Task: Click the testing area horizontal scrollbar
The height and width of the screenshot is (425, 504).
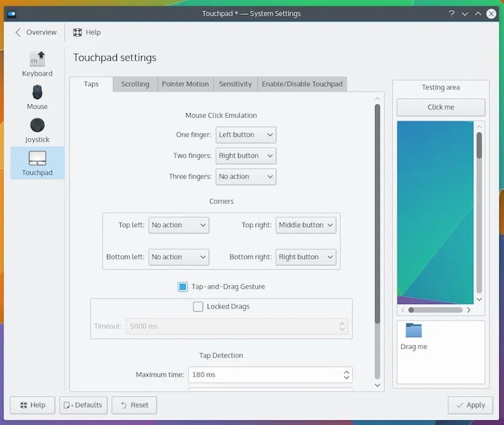Action: [435, 310]
